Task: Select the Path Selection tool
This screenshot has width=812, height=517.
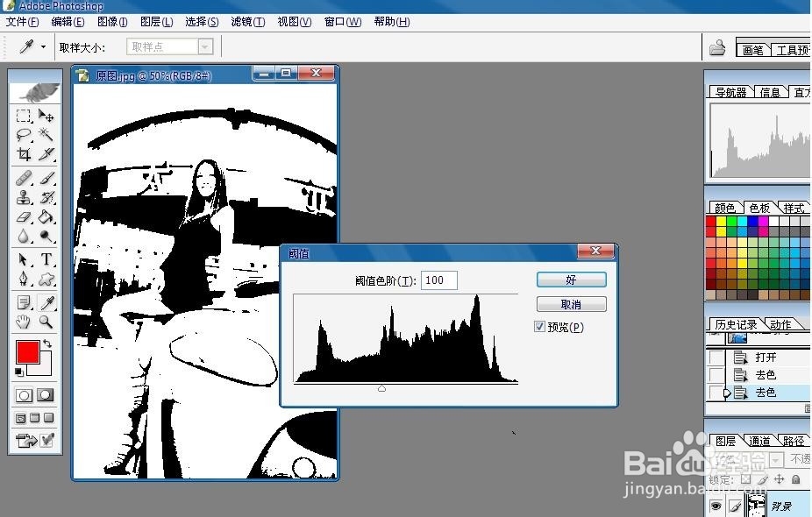Action: click(x=24, y=259)
